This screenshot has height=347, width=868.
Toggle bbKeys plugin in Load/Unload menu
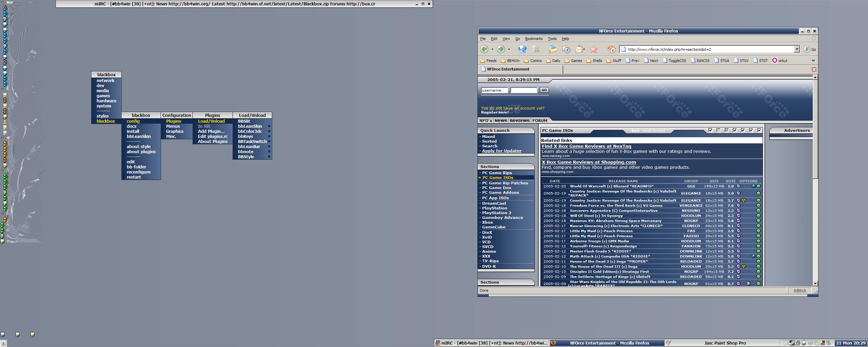click(x=252, y=136)
